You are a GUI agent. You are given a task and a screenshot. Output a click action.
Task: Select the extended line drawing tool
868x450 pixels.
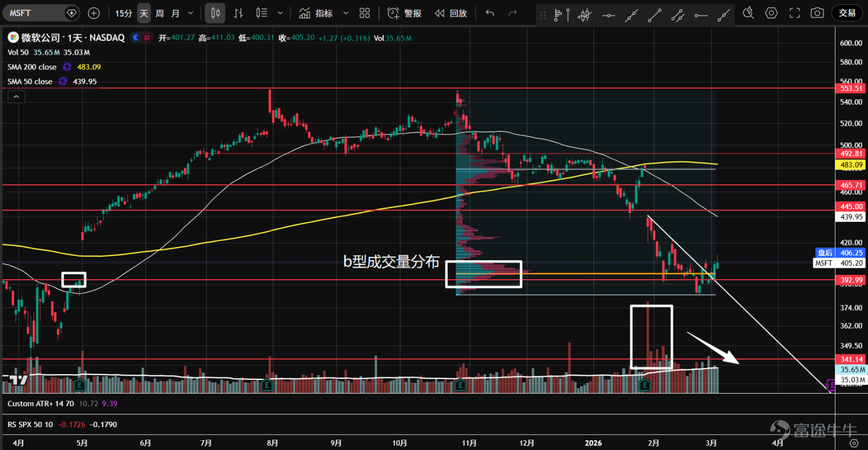coord(631,15)
